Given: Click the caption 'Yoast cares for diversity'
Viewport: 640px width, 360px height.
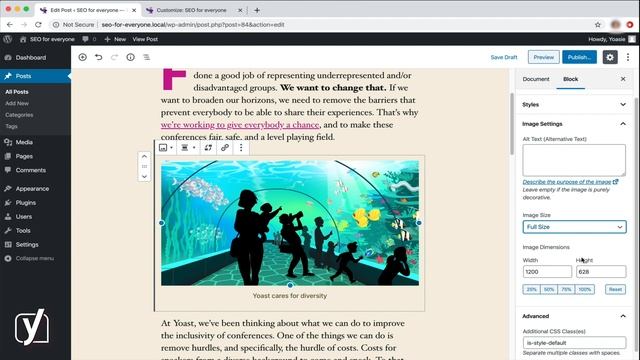Looking at the screenshot, I should tap(290, 296).
